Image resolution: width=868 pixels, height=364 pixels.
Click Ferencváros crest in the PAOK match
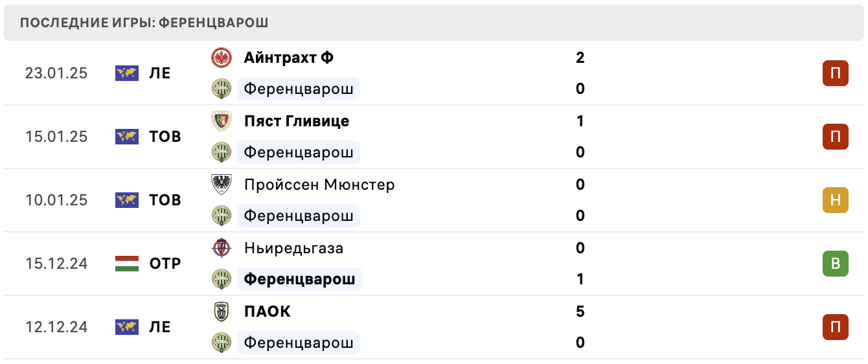(222, 343)
